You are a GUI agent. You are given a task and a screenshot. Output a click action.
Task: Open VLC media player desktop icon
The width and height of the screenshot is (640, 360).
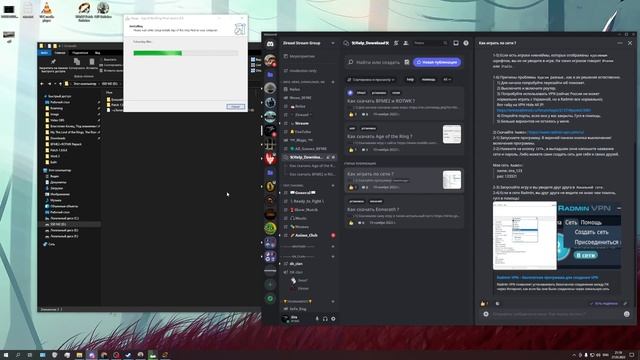pyautogui.click(x=47, y=11)
